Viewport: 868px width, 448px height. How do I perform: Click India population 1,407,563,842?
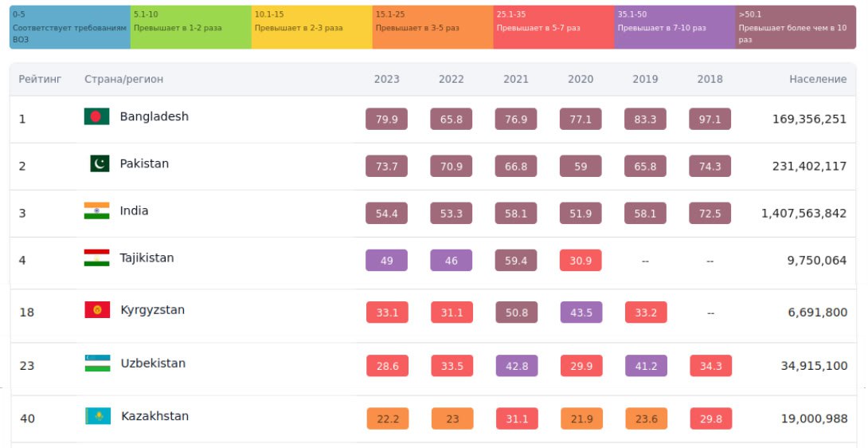click(803, 214)
